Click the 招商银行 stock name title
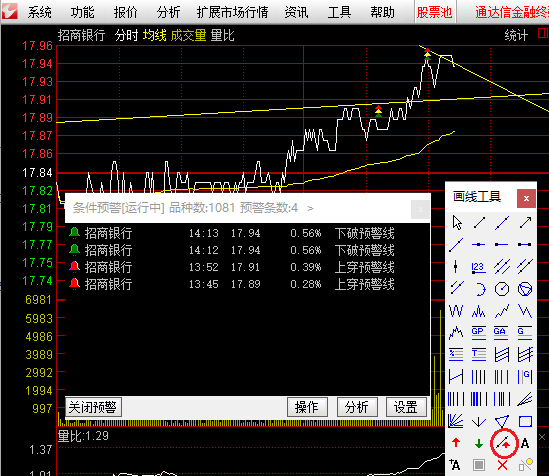 point(81,35)
